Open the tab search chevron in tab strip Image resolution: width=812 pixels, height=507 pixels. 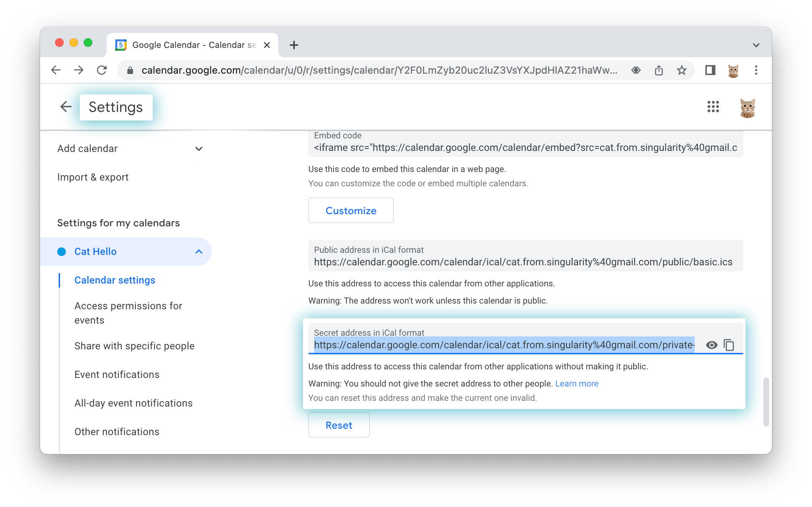click(756, 45)
